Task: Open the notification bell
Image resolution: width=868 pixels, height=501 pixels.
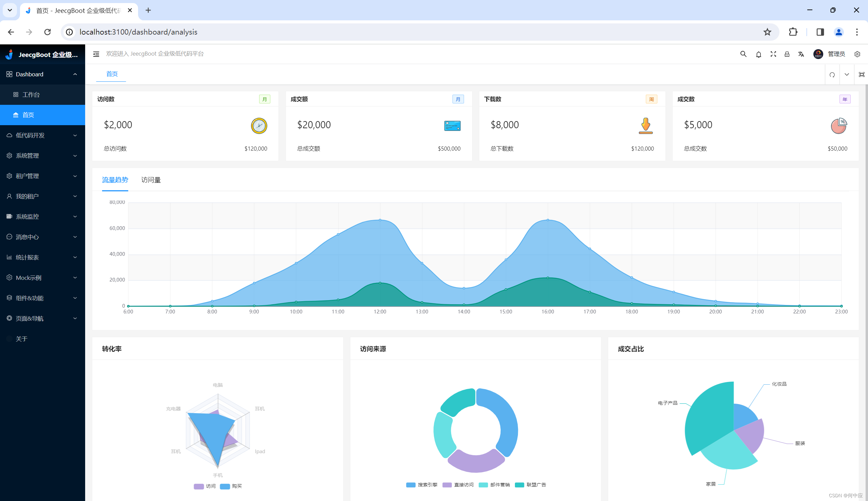Action: [x=758, y=54]
